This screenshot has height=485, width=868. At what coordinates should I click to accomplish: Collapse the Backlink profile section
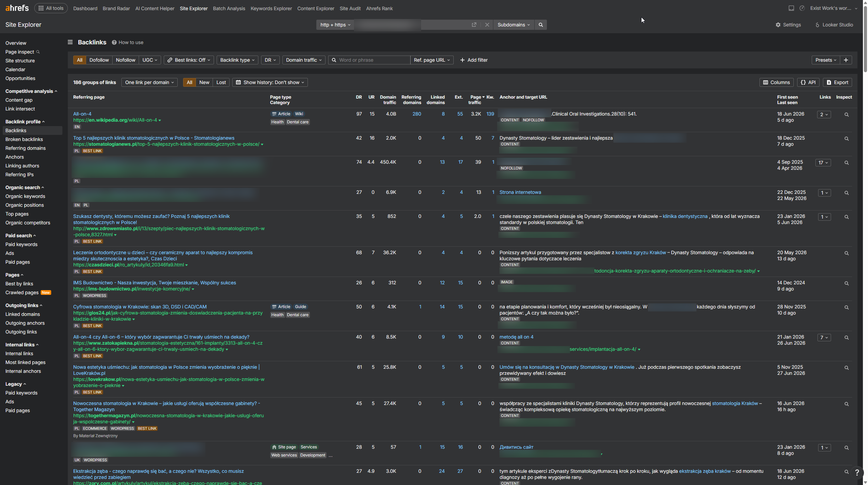click(25, 122)
